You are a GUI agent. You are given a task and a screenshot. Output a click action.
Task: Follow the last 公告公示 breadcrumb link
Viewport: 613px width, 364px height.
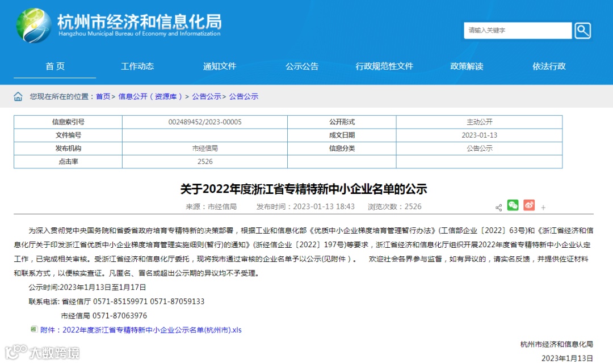point(243,96)
